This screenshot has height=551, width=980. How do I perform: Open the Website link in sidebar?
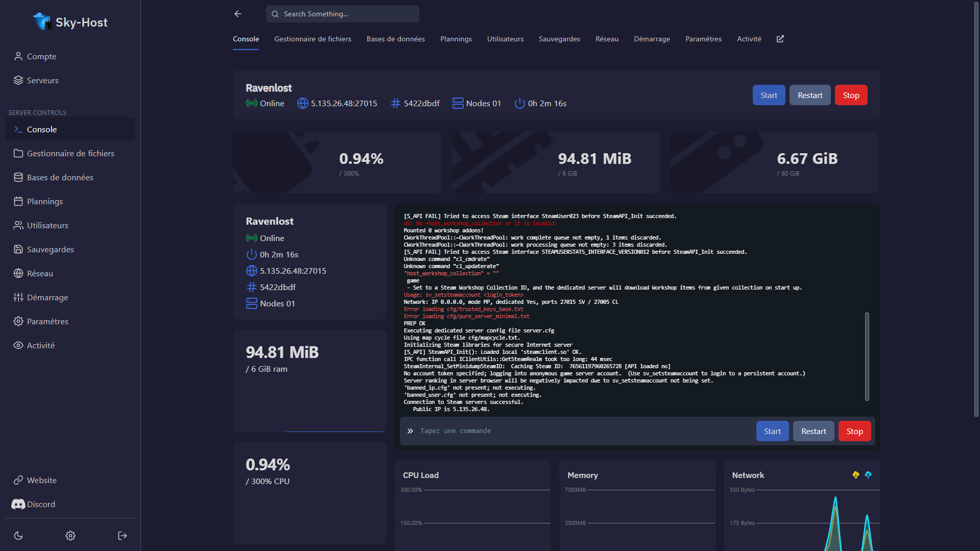(41, 480)
